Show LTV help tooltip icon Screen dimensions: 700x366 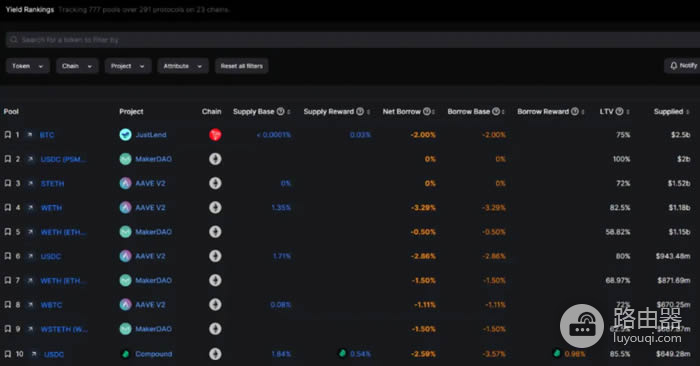[x=619, y=112]
